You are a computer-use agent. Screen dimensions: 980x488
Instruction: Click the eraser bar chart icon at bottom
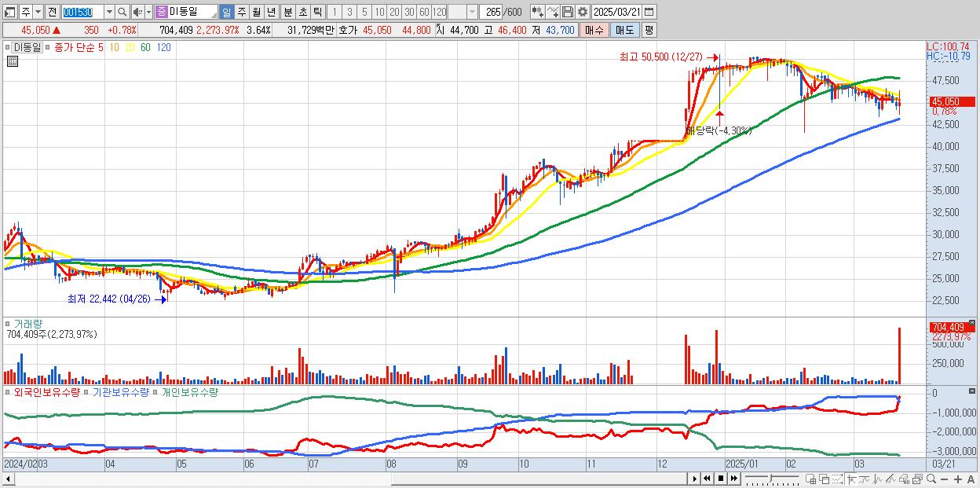point(904,479)
